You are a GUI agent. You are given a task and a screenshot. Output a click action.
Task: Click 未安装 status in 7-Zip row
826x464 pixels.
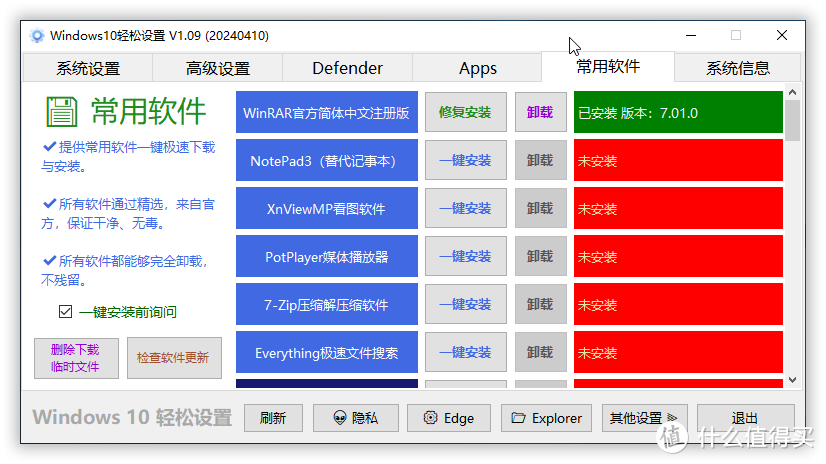(x=678, y=304)
